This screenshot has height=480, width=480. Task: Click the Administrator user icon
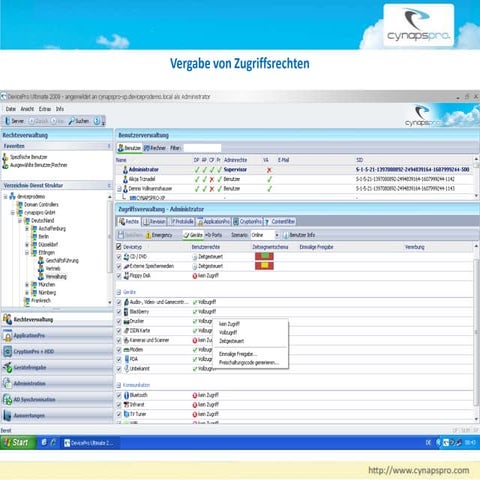click(x=125, y=169)
